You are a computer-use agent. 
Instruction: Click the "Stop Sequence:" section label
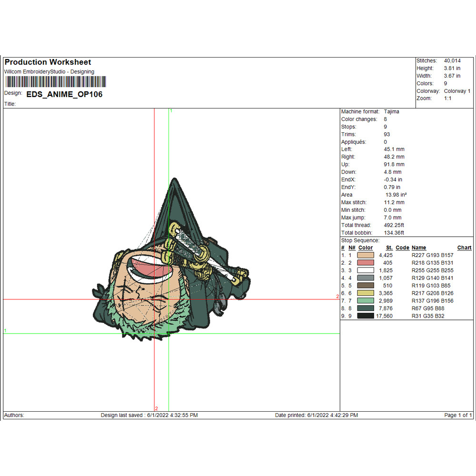(360, 240)
